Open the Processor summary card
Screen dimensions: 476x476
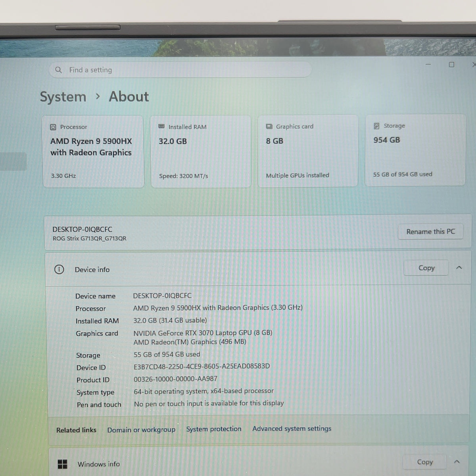pyautogui.click(x=93, y=152)
